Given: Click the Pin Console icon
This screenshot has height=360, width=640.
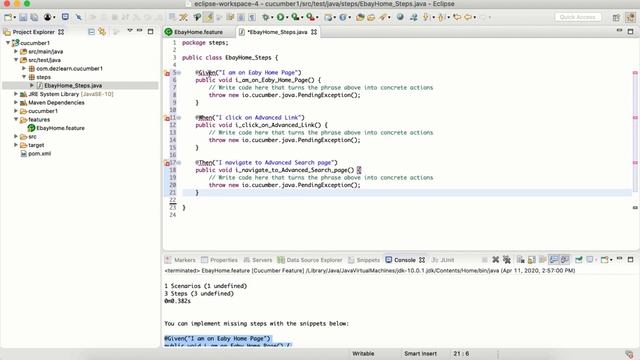Looking at the screenshot, I should point(578,260).
